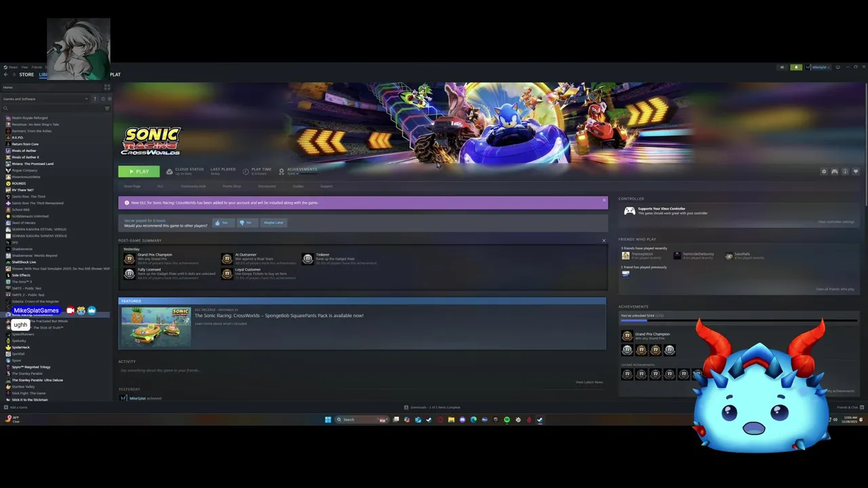Select R.E.P.O. in the game list
The image size is (868, 488).
click(17, 138)
